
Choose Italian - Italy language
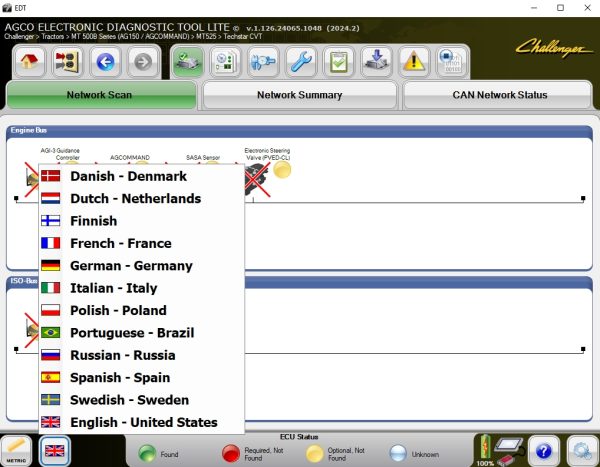point(141,288)
